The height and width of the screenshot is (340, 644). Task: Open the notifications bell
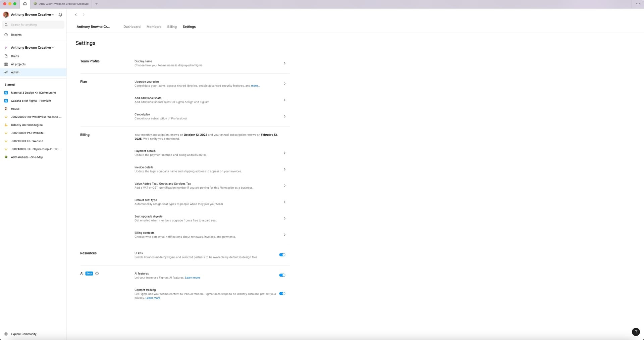point(60,15)
